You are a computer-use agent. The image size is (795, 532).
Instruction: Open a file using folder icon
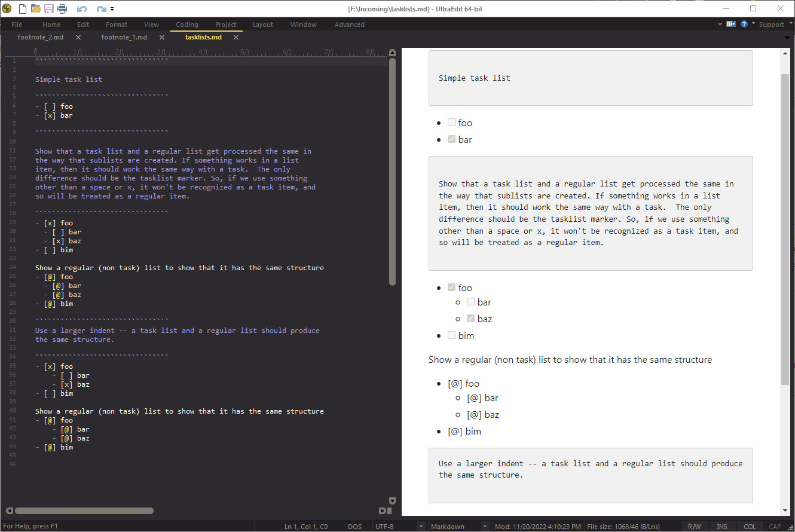tap(35, 8)
